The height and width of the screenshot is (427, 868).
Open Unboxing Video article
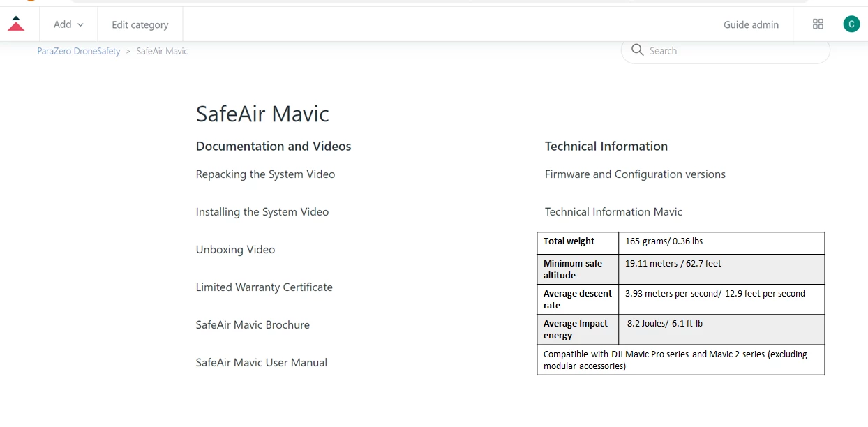click(235, 249)
